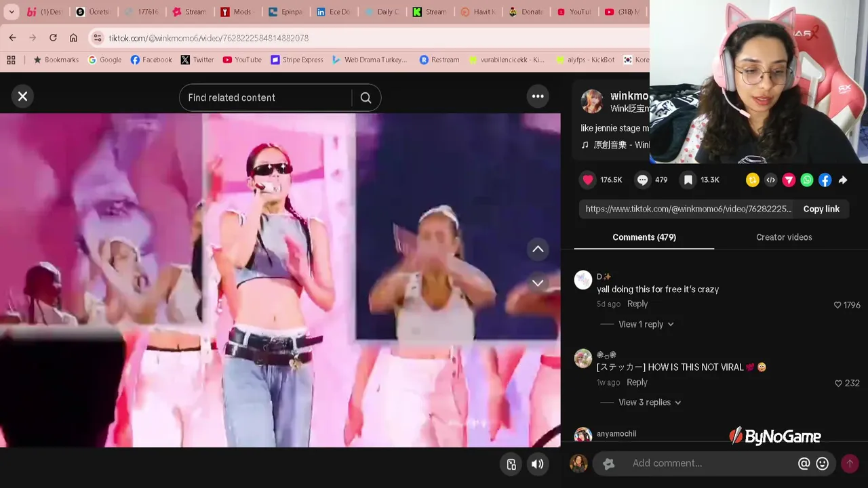Toggle the video volume speaker icon

click(x=537, y=464)
